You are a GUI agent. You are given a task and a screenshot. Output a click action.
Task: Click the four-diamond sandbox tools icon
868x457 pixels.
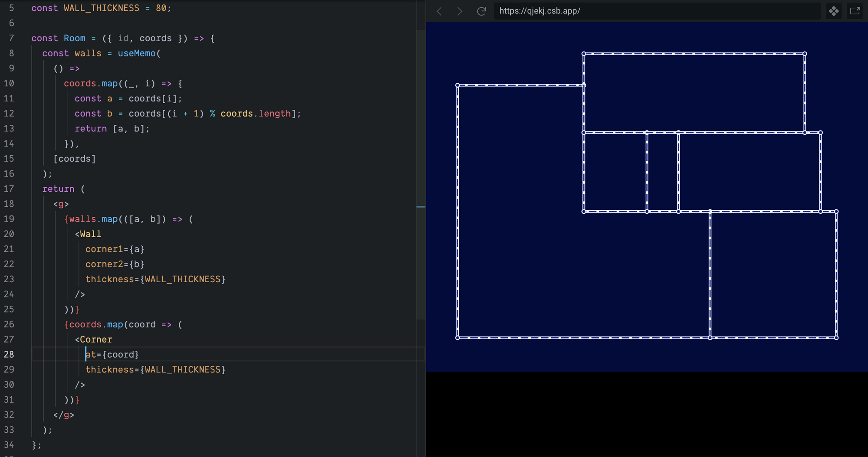pos(834,11)
